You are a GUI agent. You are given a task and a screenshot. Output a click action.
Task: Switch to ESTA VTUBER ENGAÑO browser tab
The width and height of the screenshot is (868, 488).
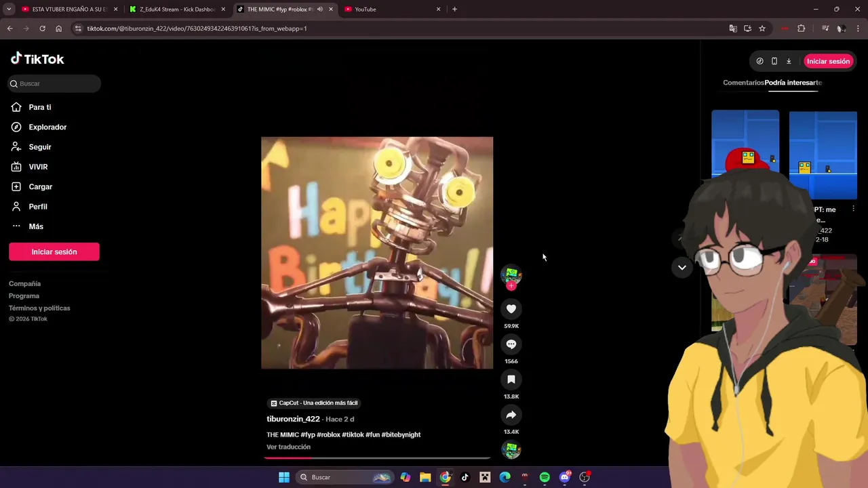[x=70, y=9]
